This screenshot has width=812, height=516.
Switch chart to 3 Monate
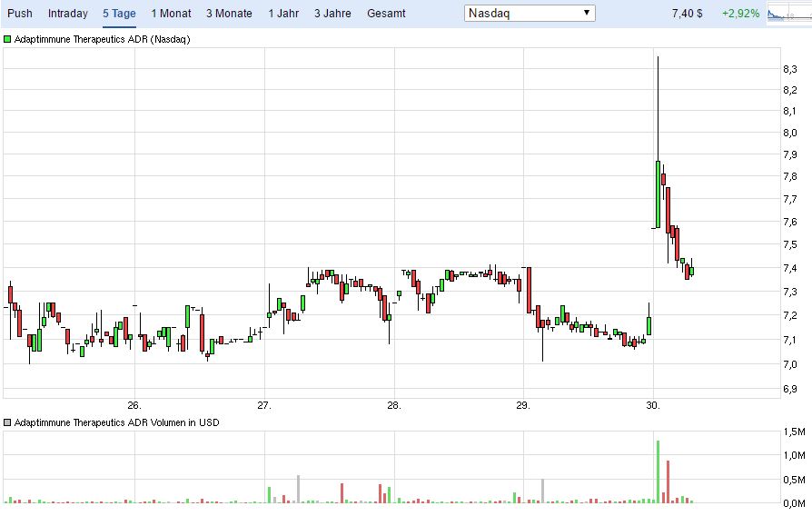(229, 14)
